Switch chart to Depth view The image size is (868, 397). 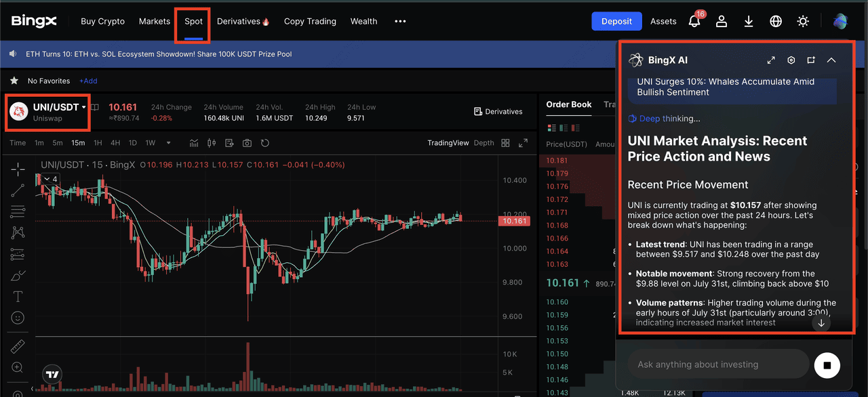point(484,143)
